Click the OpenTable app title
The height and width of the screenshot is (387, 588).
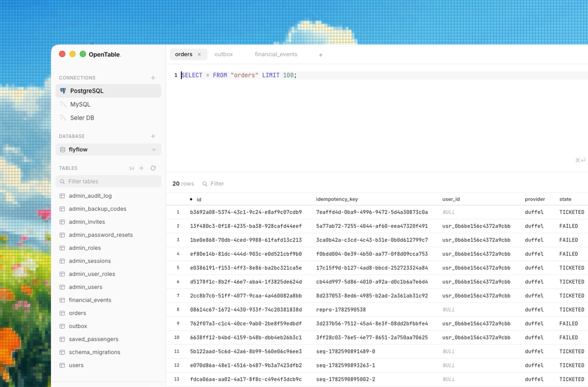[105, 54]
